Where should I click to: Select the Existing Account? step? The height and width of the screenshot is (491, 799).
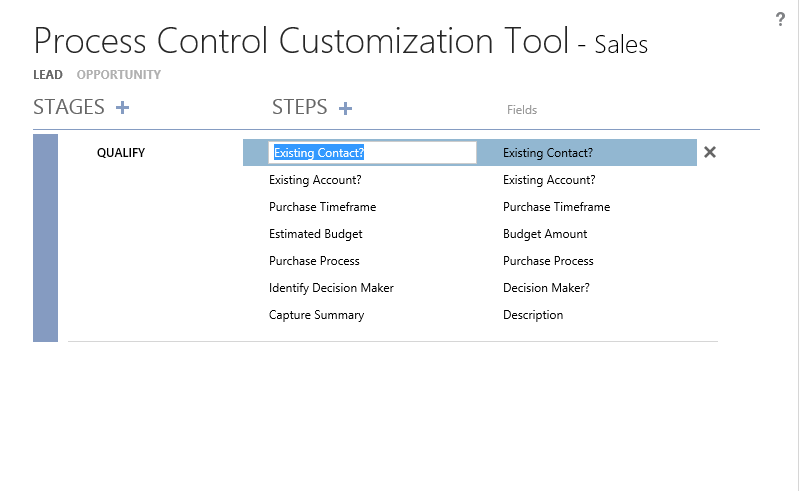pos(315,180)
